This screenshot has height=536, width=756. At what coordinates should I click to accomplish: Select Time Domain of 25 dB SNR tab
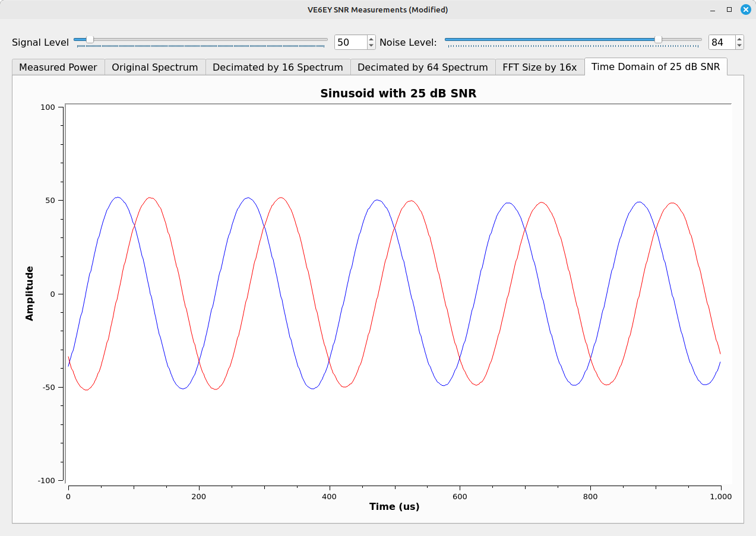[655, 66]
